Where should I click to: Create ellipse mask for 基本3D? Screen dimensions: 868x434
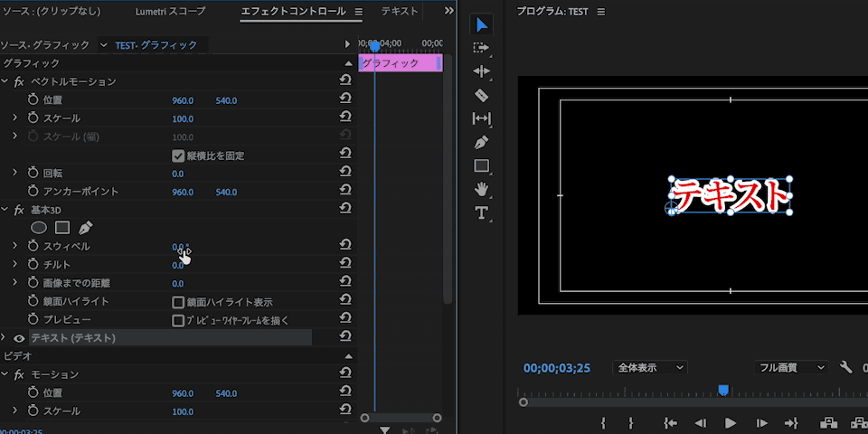click(38, 228)
